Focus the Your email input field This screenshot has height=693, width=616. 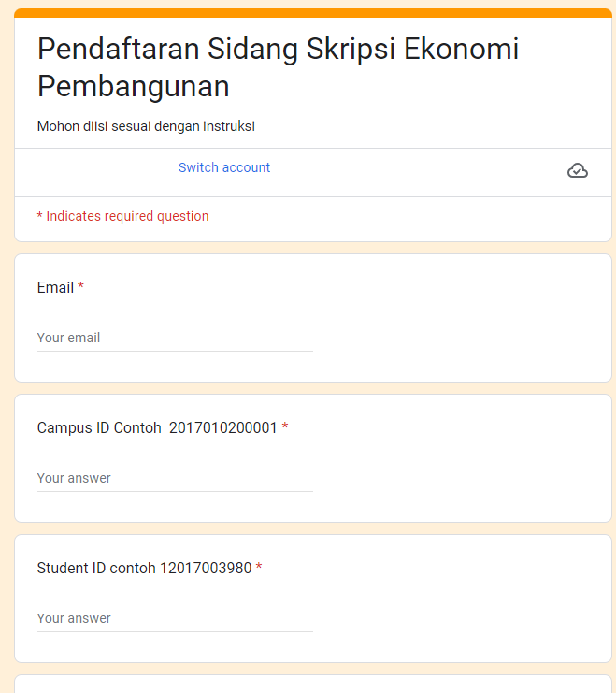click(175, 339)
